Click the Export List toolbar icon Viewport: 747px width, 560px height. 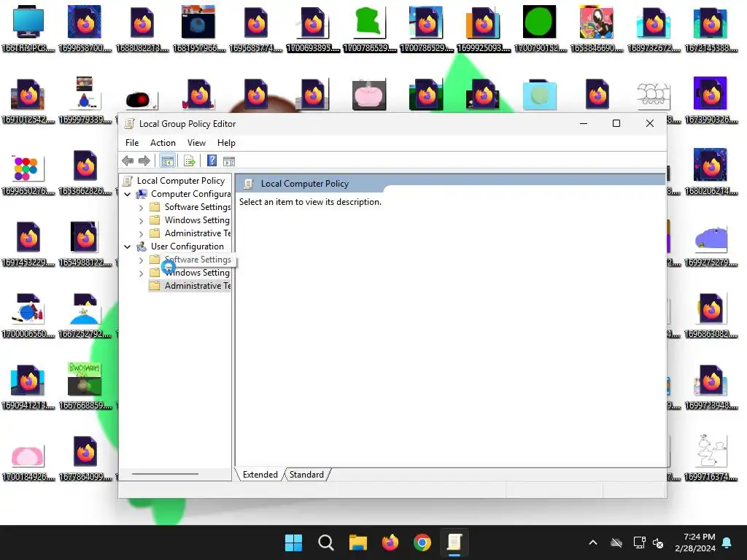click(189, 161)
